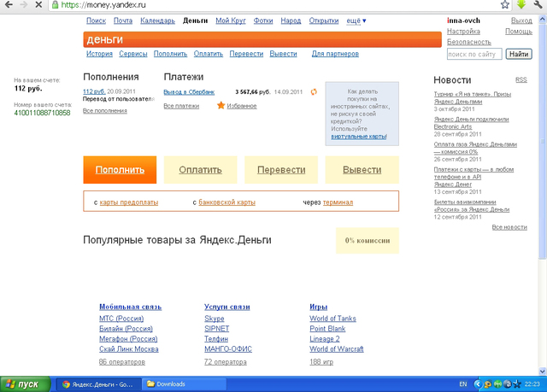The height and width of the screenshot is (392, 547).
Task: Open the Игры category
Action: pyautogui.click(x=318, y=307)
